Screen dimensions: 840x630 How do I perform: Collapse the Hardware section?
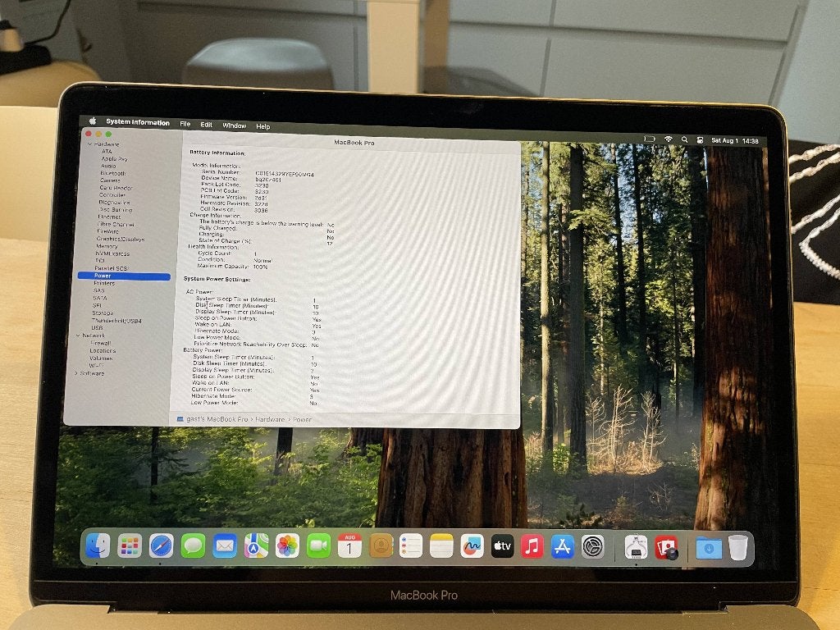point(90,144)
